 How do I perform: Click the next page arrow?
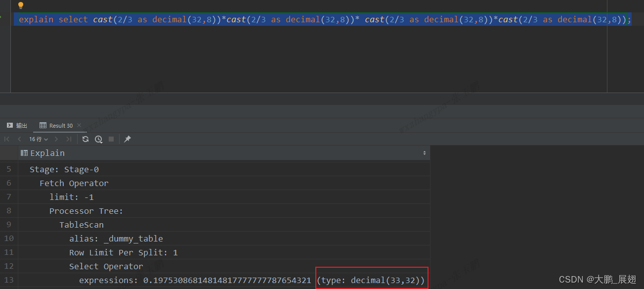[56, 139]
